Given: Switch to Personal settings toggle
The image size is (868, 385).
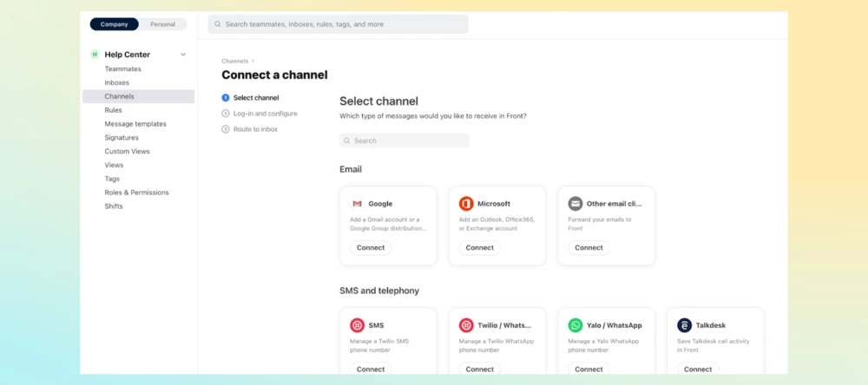Looking at the screenshot, I should coord(163,24).
